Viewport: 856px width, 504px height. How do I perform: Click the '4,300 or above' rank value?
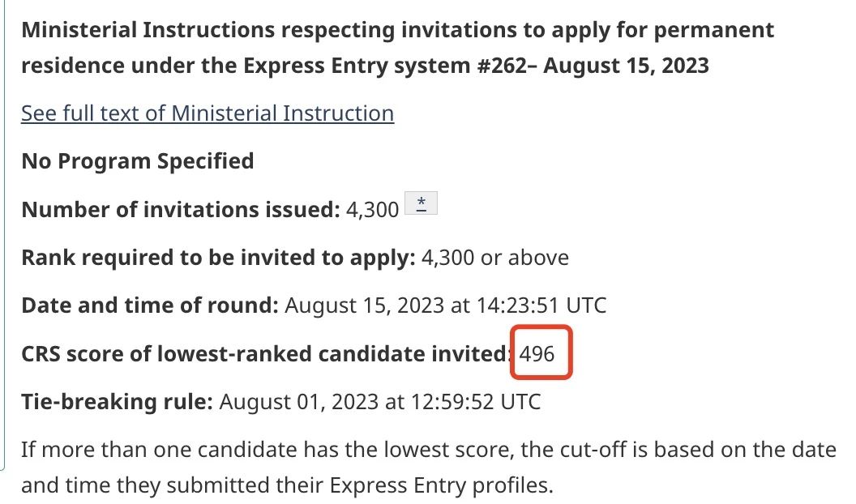(x=495, y=258)
